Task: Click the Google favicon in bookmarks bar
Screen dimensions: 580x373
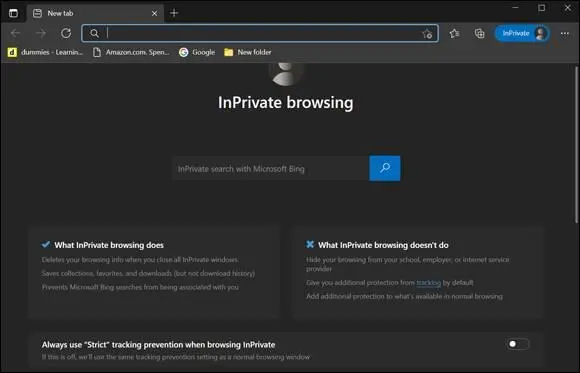Action: (183, 52)
